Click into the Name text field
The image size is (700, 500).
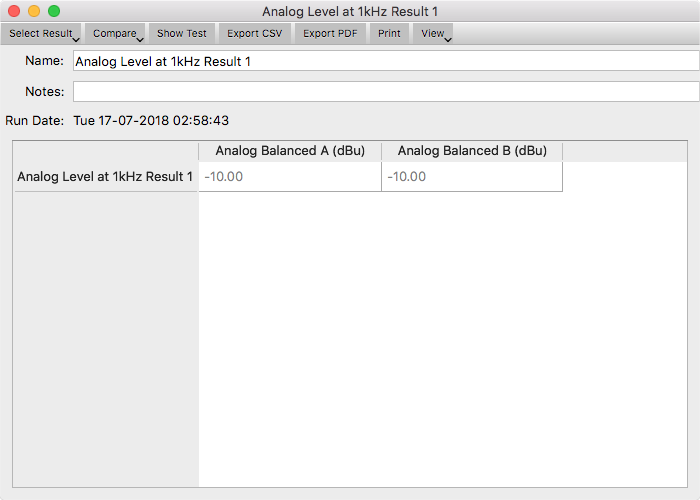click(386, 61)
